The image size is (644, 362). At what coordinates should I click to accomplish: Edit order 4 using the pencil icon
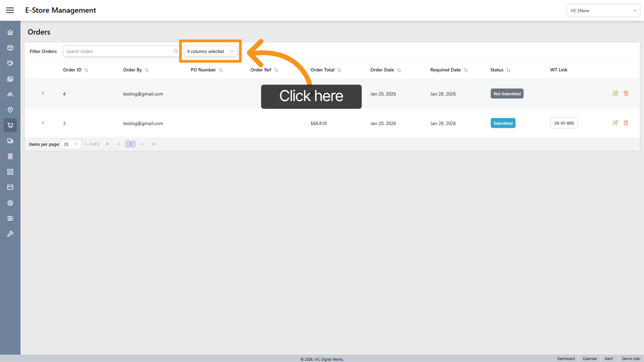(615, 93)
